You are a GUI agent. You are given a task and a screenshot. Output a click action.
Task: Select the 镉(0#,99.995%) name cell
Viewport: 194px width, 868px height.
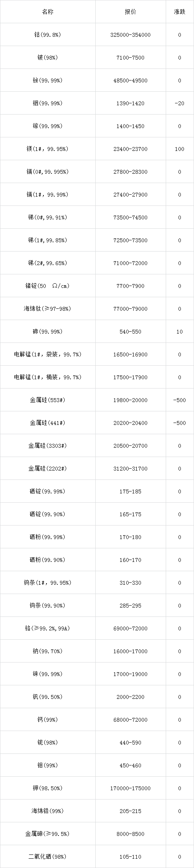pyautogui.click(x=48, y=172)
